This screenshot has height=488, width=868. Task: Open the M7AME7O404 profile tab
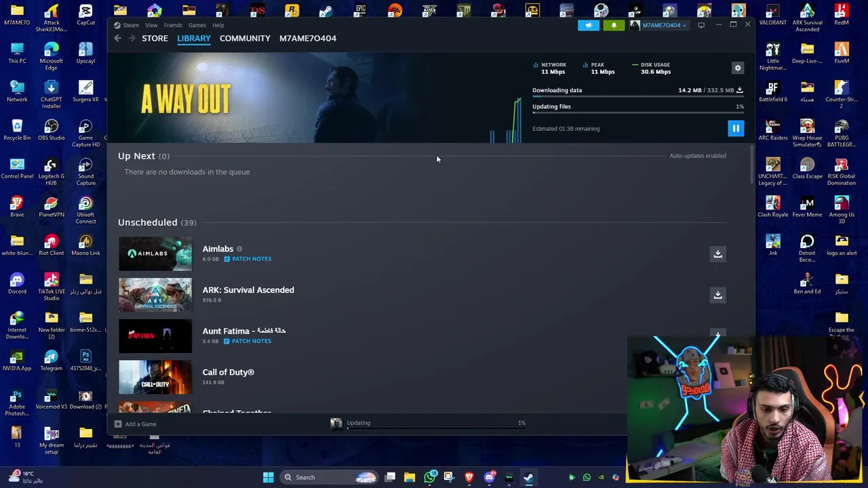coord(308,39)
